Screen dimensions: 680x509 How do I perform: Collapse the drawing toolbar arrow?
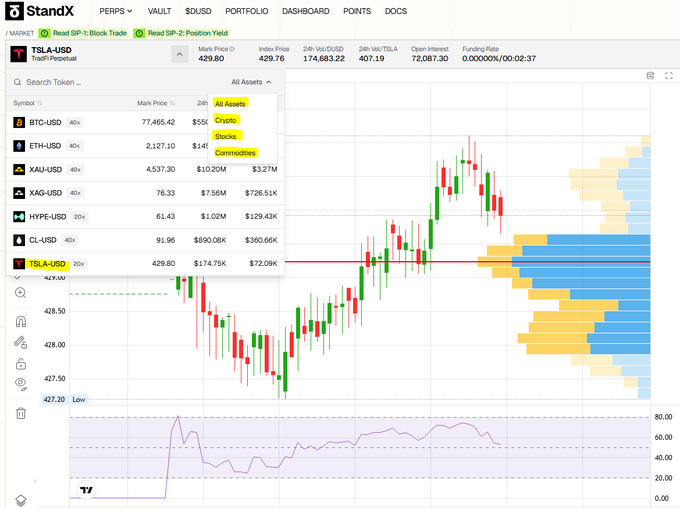[35, 481]
